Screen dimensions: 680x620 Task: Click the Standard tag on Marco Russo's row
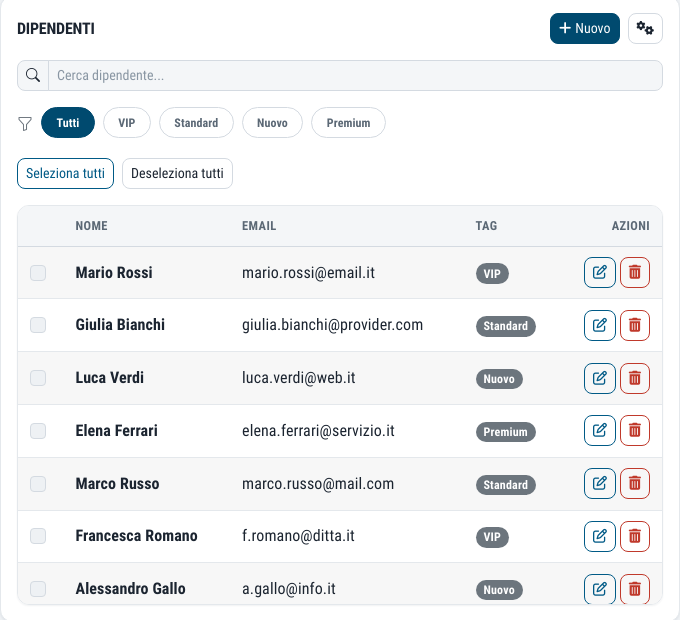(506, 485)
